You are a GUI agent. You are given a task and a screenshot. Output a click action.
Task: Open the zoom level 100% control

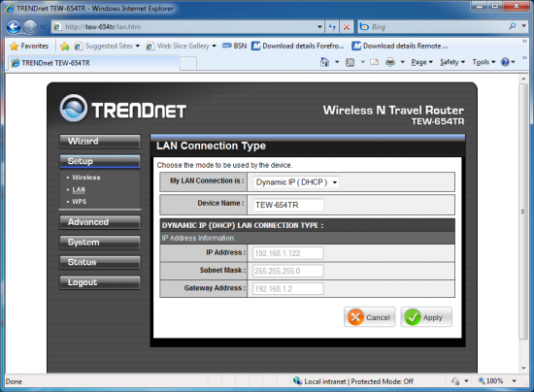point(490,381)
